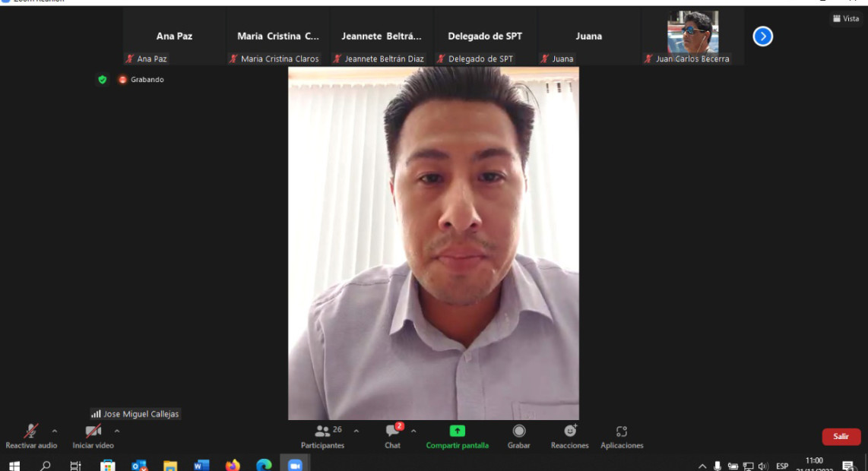
Task: Open the Vista layout menu
Action: (845, 19)
